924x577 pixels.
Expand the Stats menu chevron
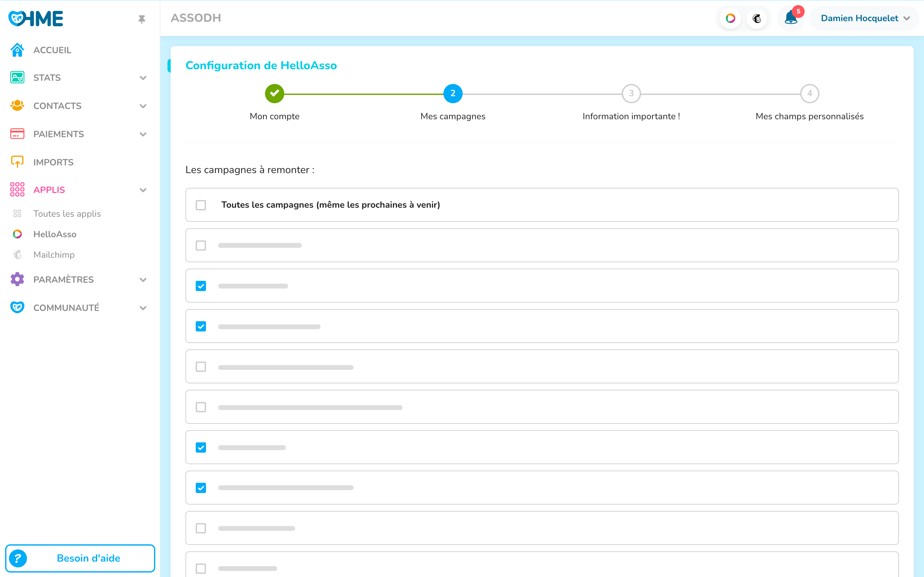tap(143, 78)
